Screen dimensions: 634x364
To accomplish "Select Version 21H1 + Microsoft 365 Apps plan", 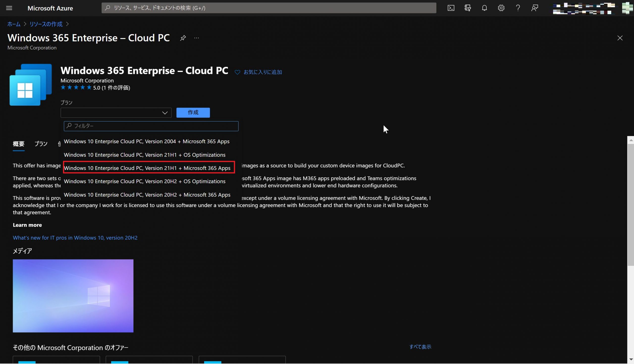I will tap(147, 168).
